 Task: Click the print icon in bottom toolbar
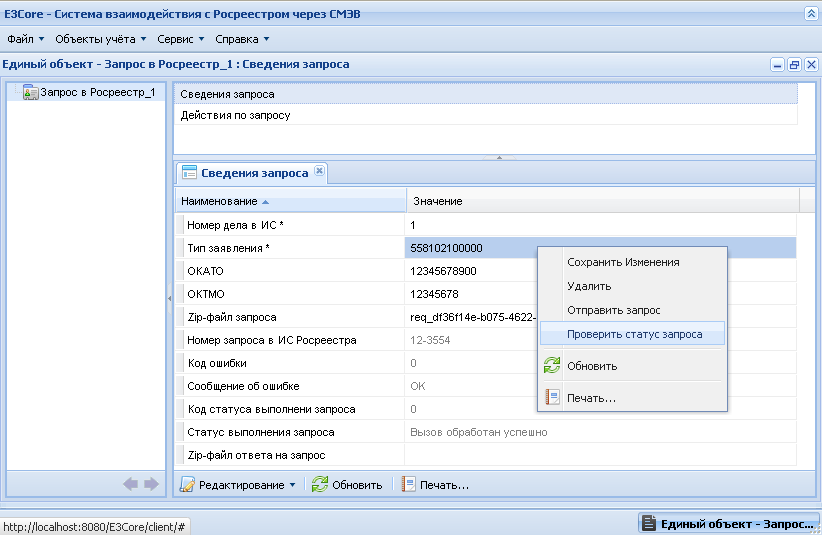click(x=408, y=484)
